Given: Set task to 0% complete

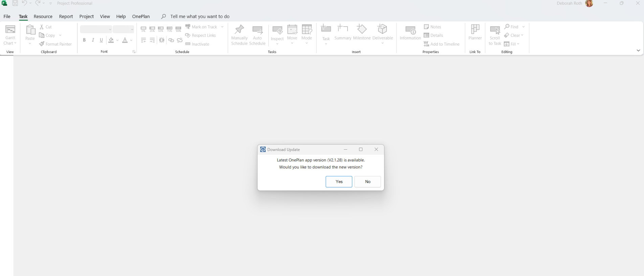Looking at the screenshot, I should (x=143, y=29).
